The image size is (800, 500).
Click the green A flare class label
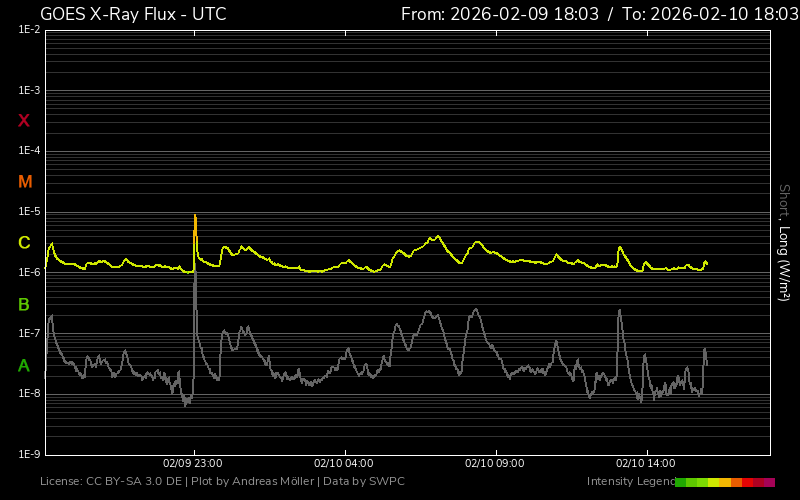pos(24,365)
